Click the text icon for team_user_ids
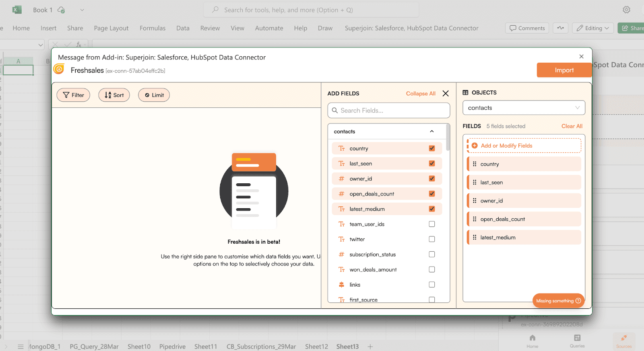The width and height of the screenshot is (644, 351). 342,224
